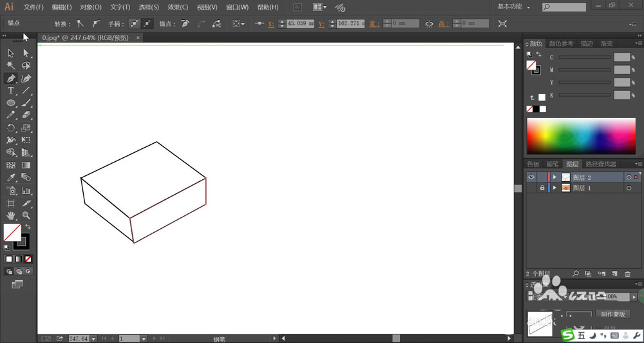Select the Scale tool
Image resolution: width=644 pixels, height=343 pixels.
[26, 128]
